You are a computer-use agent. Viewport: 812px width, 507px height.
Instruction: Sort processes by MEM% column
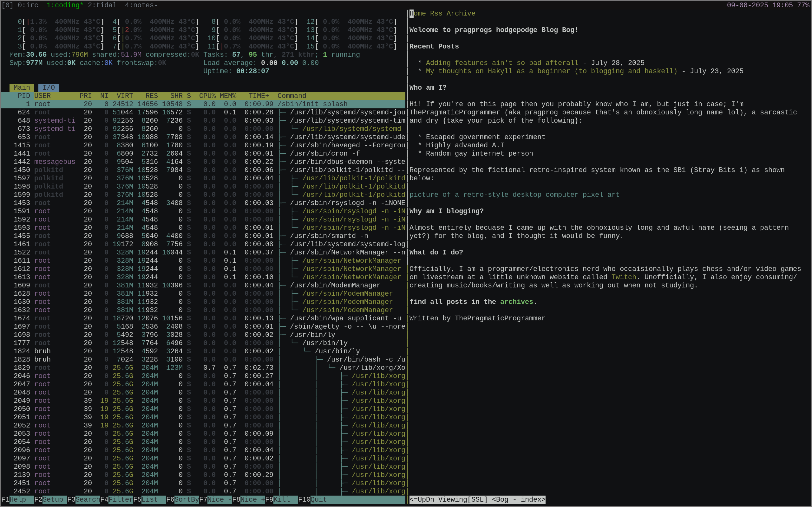click(x=227, y=96)
